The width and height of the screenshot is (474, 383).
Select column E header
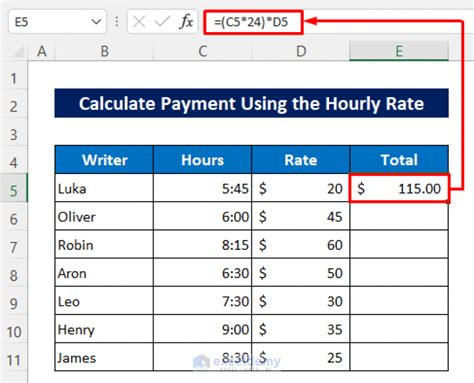[399, 51]
